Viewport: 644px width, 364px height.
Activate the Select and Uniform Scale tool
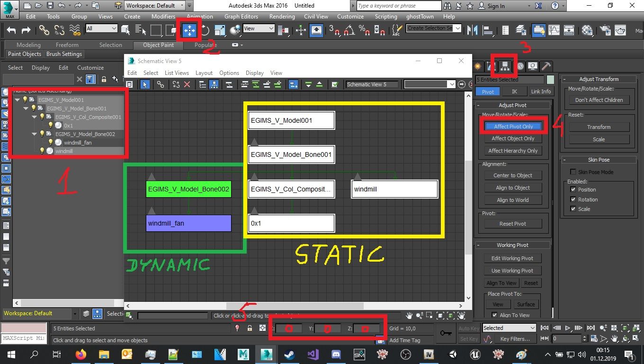(220, 30)
